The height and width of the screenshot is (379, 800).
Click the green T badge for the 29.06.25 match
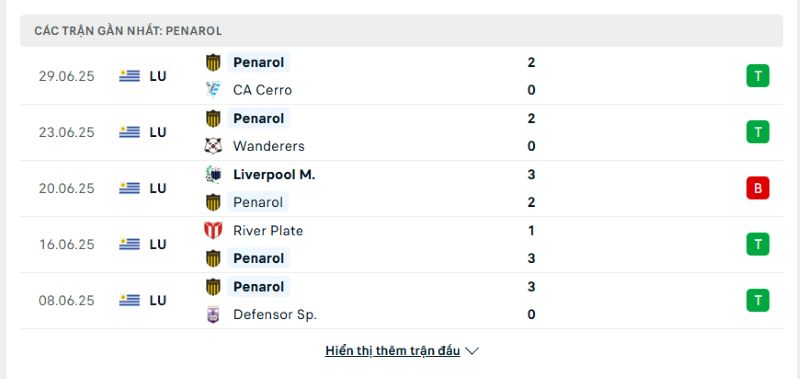[758, 76]
